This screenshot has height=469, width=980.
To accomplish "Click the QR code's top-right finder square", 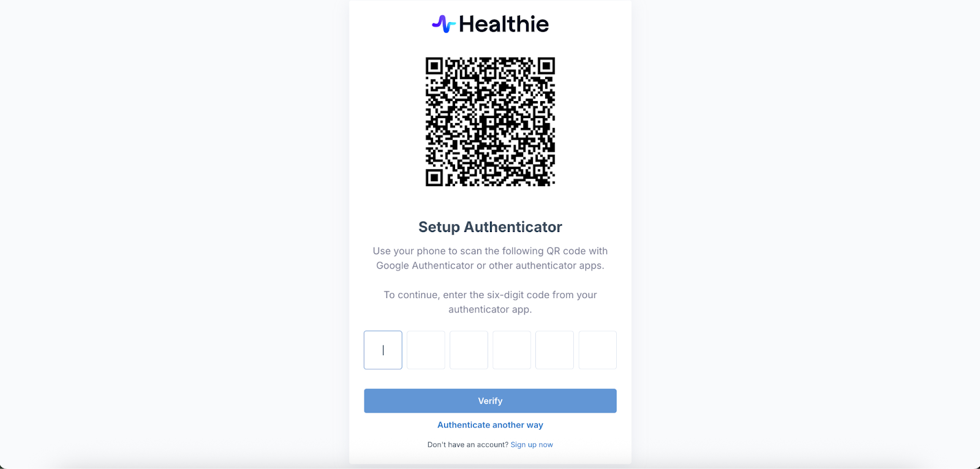I will (x=546, y=66).
